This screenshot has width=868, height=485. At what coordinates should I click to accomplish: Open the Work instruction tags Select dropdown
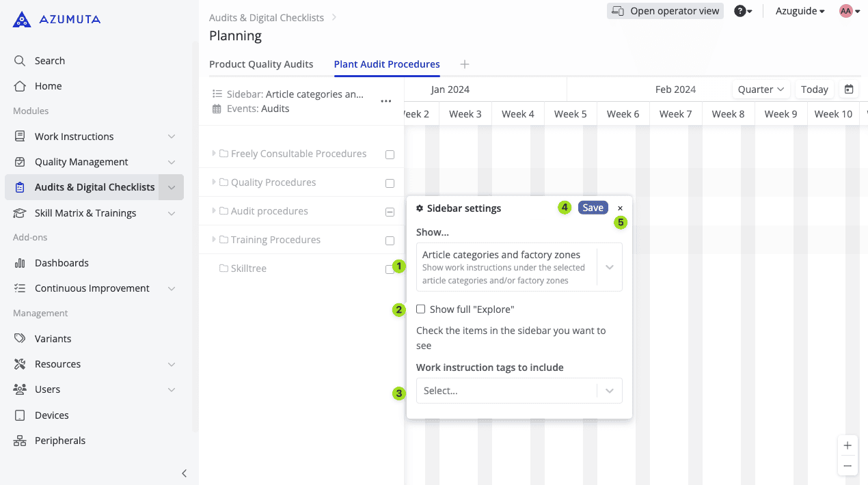tap(519, 390)
